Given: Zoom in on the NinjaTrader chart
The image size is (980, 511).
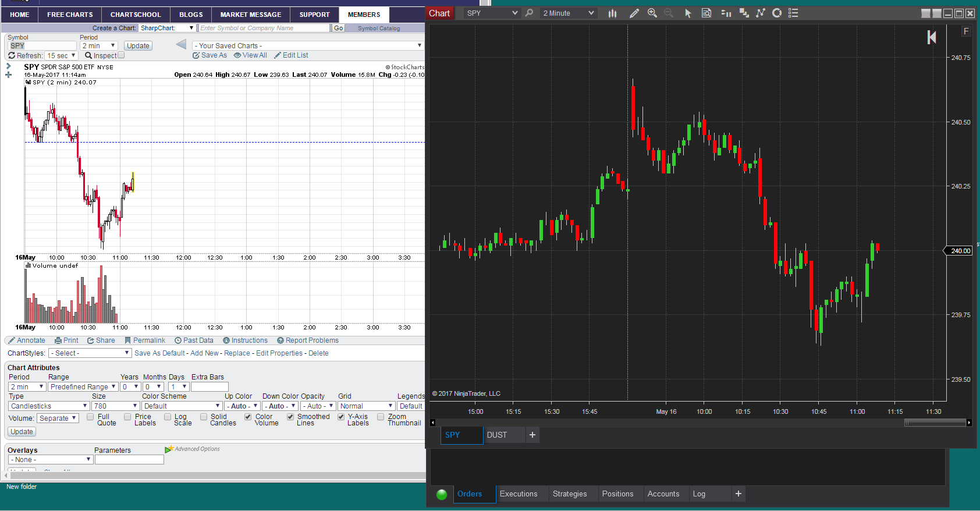Looking at the screenshot, I should coord(652,13).
